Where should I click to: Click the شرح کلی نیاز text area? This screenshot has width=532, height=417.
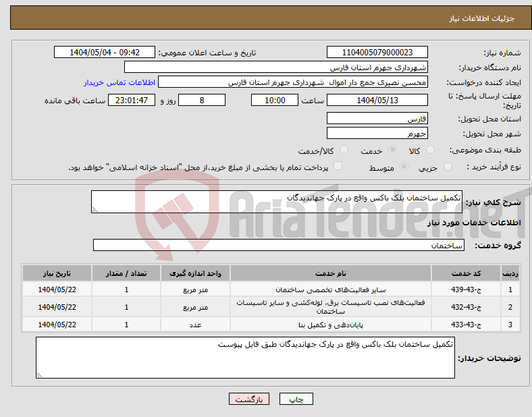277,202
